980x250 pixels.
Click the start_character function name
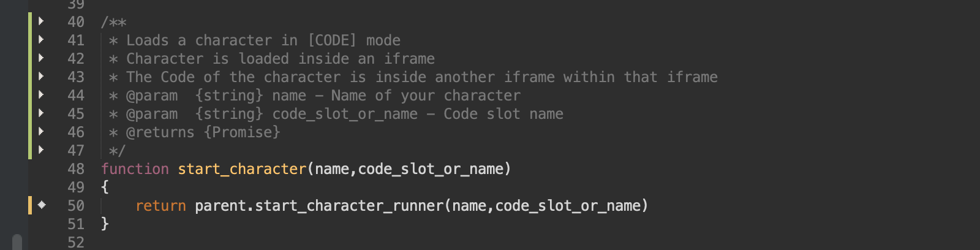[x=242, y=169]
